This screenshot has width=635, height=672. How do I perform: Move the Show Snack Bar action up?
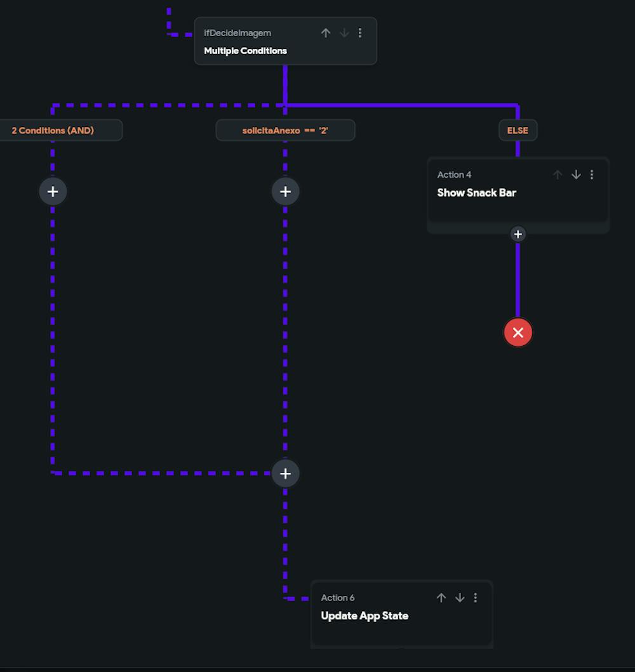[x=558, y=175]
